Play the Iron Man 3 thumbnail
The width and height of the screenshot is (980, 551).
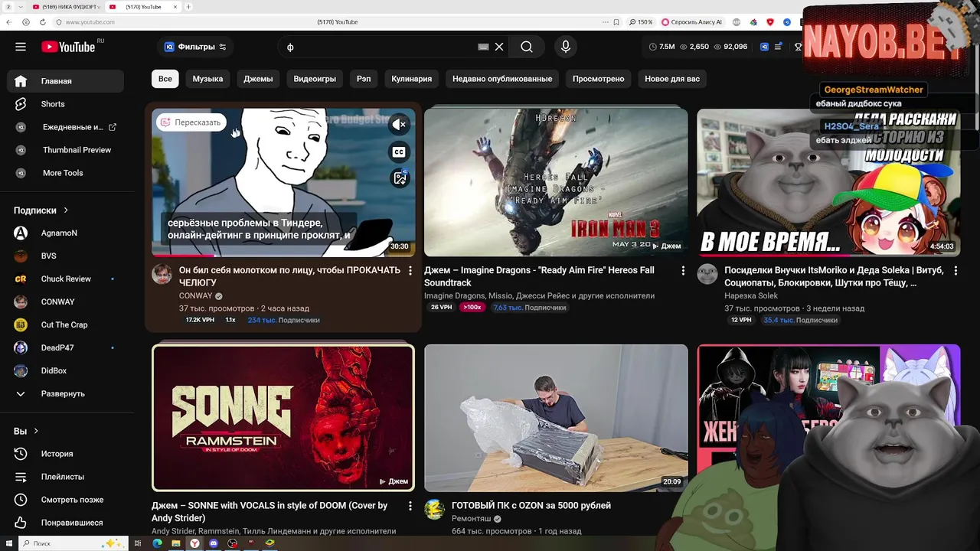[556, 182]
